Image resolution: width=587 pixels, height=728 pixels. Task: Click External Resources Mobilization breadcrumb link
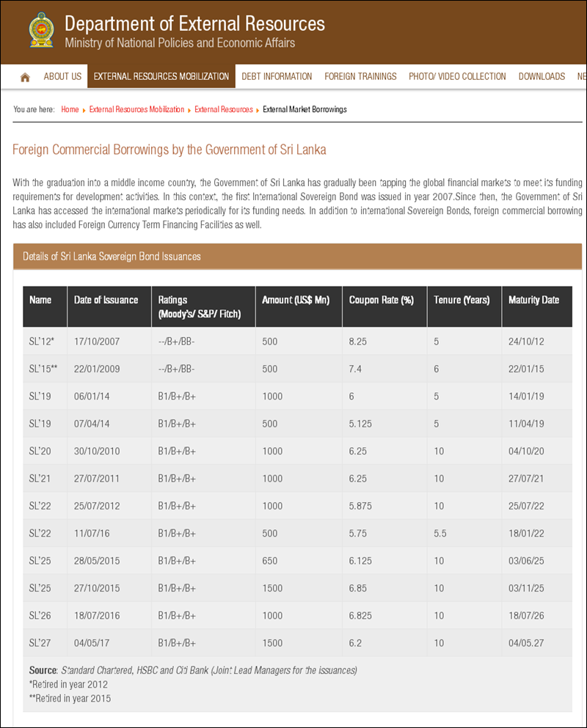click(x=136, y=109)
